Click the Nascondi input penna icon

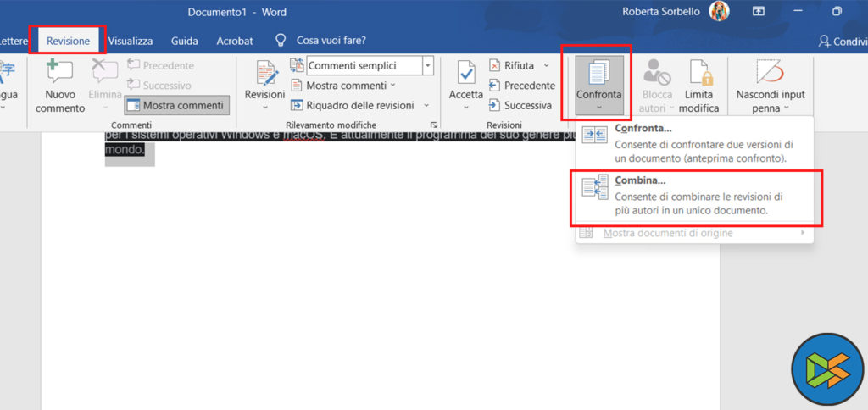[770, 71]
